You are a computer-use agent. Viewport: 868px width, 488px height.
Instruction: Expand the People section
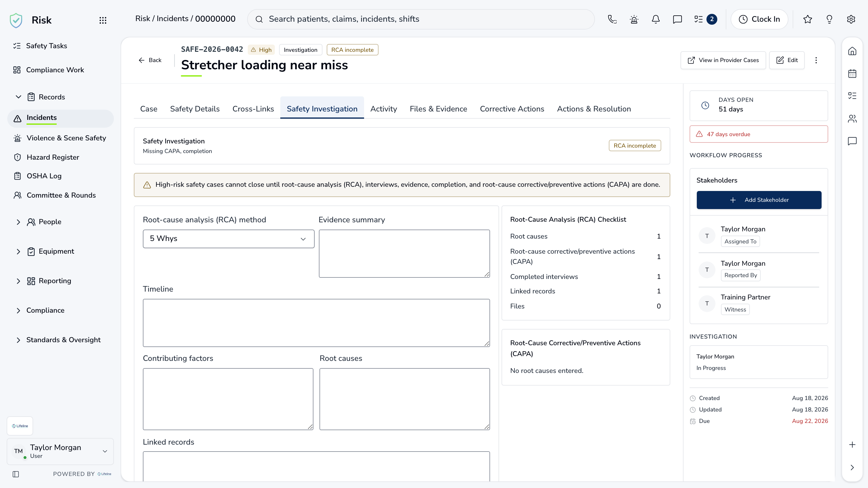click(18, 222)
